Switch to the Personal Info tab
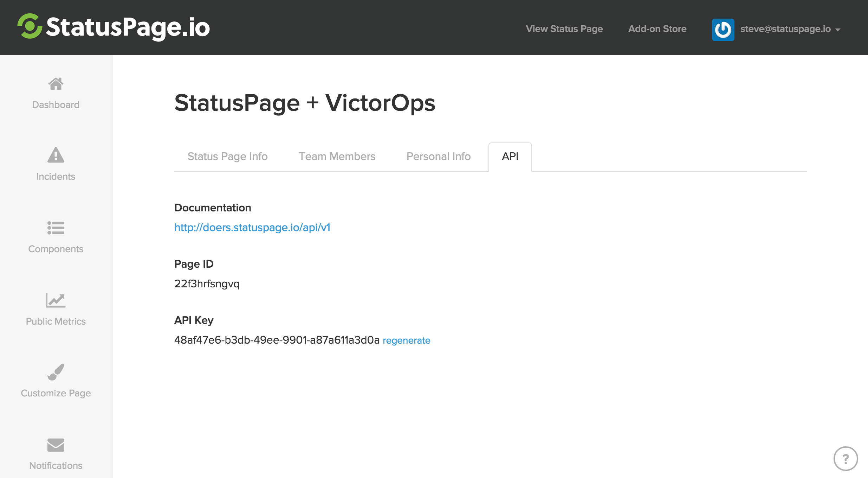 (x=439, y=157)
